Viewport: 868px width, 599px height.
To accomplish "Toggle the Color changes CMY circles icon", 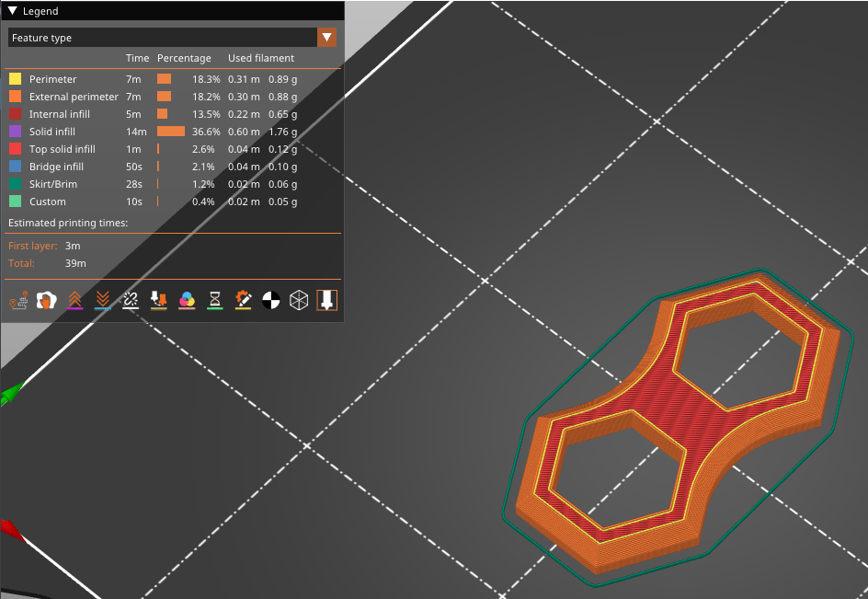I will [x=187, y=300].
